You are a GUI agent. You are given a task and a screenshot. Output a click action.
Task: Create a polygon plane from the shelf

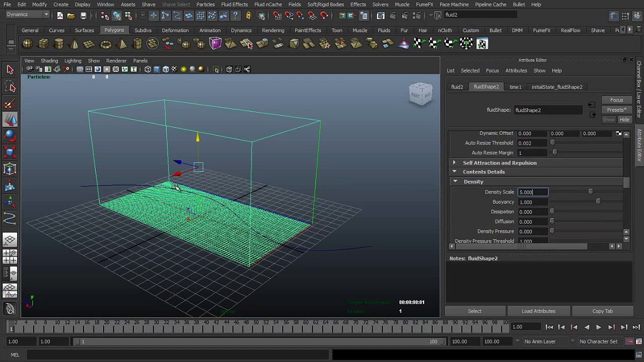pos(90,44)
